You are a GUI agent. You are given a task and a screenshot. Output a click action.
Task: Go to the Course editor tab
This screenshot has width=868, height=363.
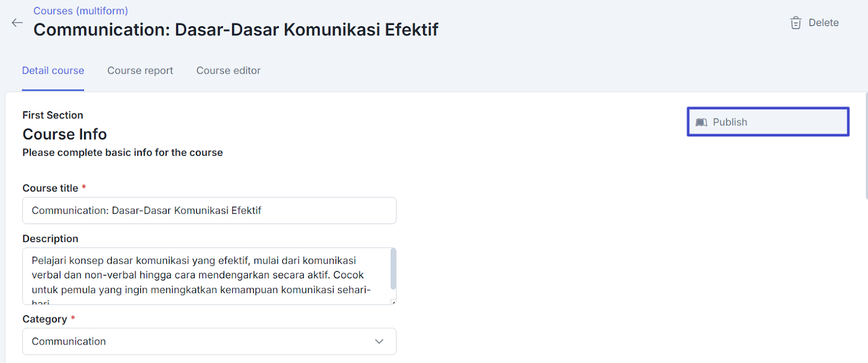tap(228, 71)
